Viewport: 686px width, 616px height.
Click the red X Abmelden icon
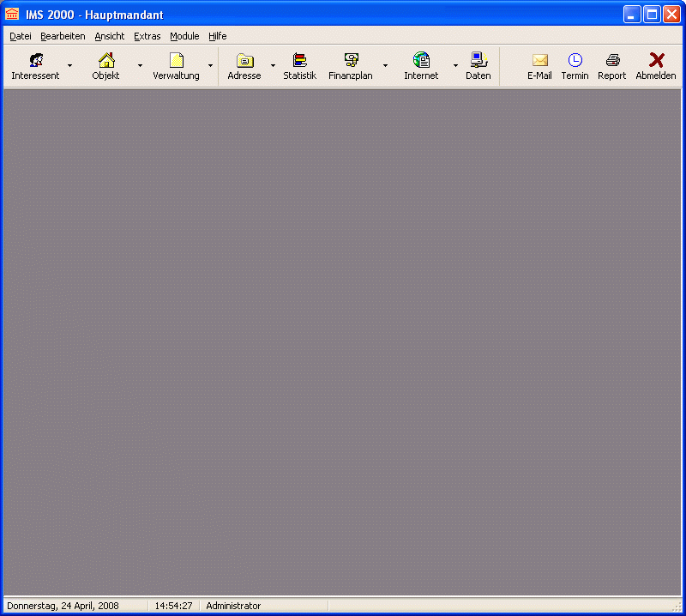656,60
